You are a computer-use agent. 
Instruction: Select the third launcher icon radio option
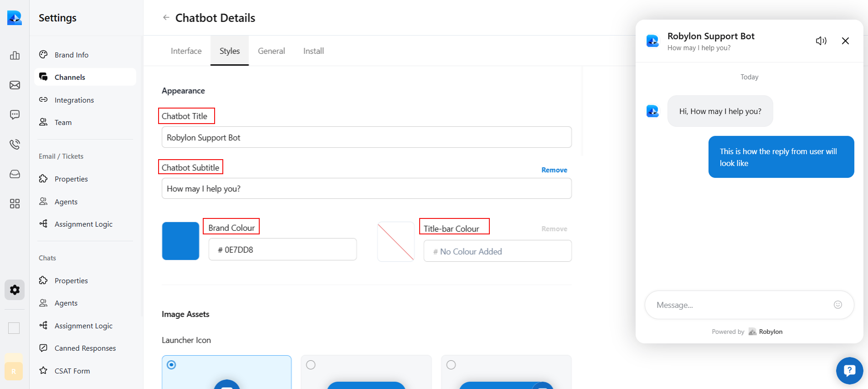[x=451, y=365]
